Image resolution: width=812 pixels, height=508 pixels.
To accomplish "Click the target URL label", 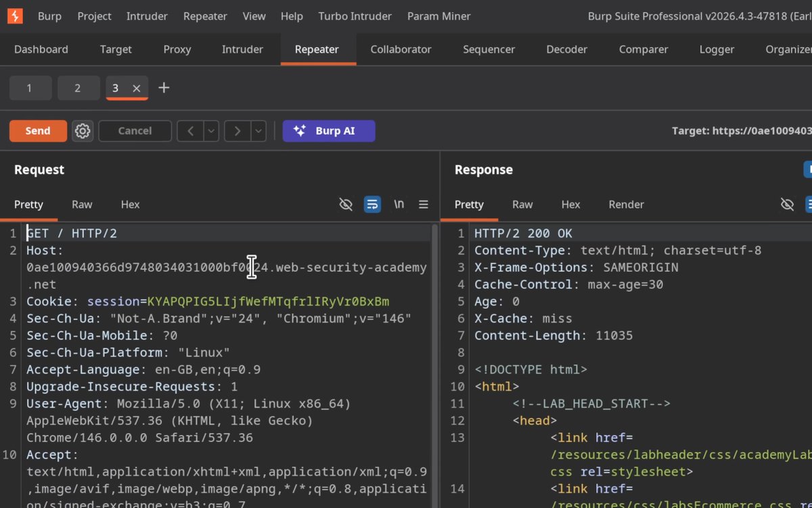I will (x=742, y=131).
